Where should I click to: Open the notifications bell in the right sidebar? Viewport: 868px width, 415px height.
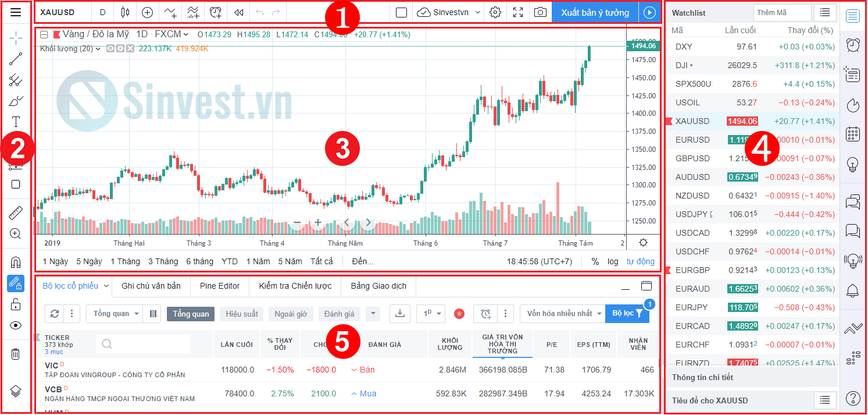853,289
